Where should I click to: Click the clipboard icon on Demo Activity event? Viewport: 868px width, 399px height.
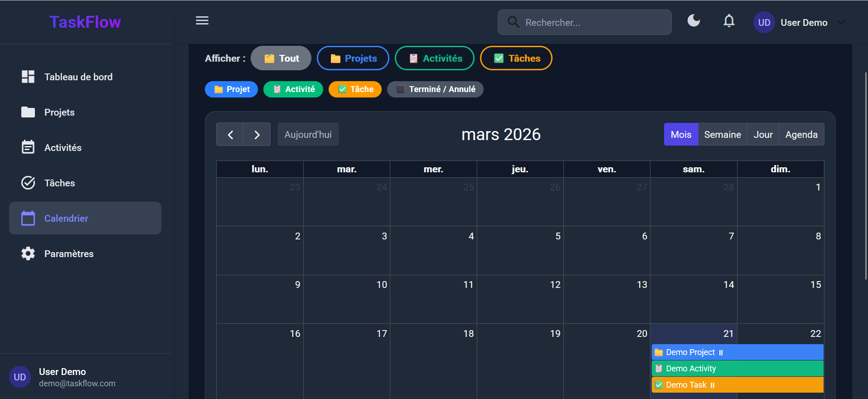pos(659,369)
